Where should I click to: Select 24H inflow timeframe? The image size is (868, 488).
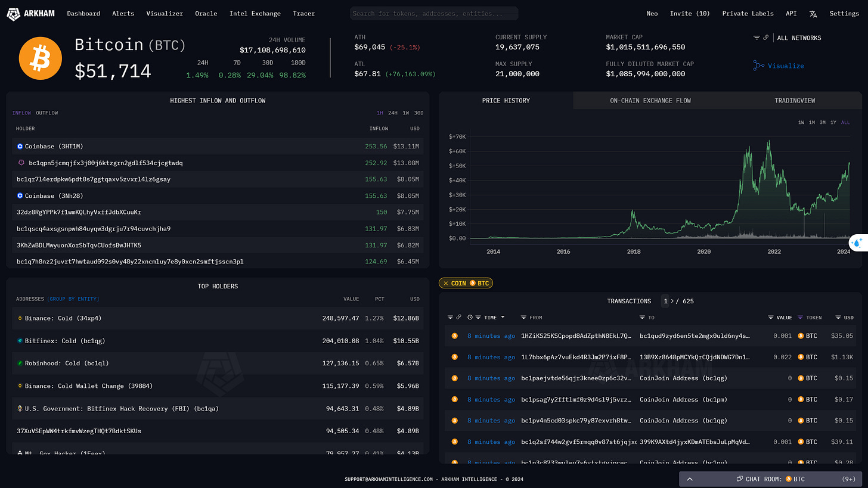click(x=393, y=113)
